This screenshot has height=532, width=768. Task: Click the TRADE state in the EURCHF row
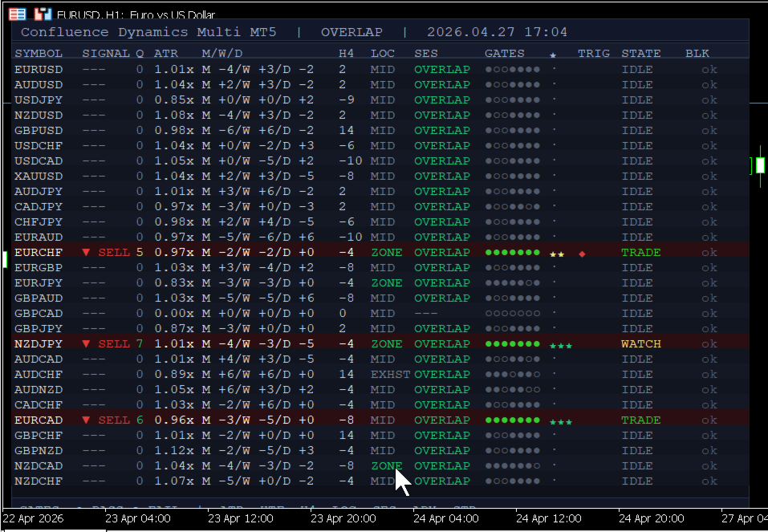[641, 253]
